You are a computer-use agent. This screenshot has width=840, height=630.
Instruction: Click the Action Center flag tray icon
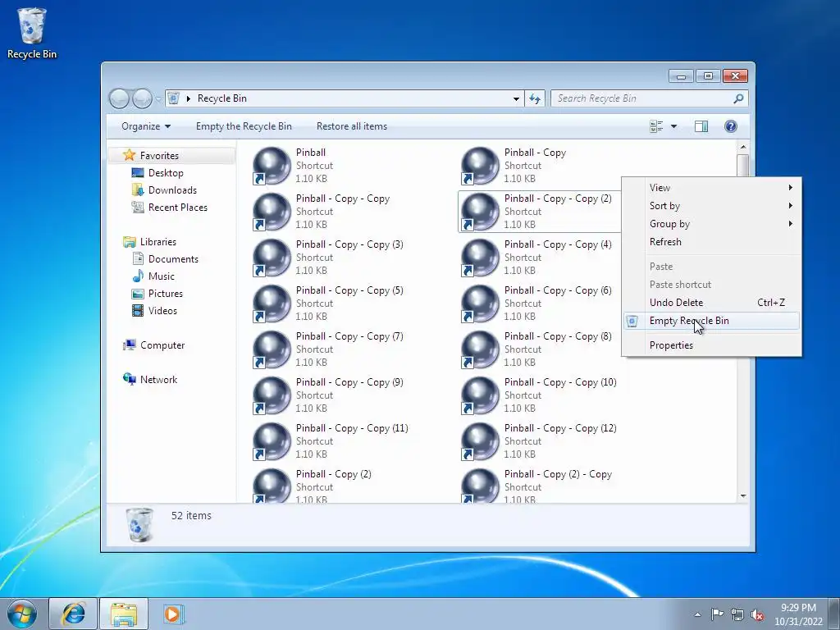pos(717,614)
